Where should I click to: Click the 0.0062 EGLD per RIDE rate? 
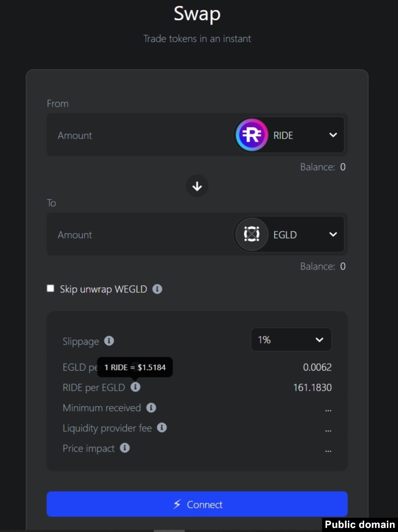[x=317, y=367]
